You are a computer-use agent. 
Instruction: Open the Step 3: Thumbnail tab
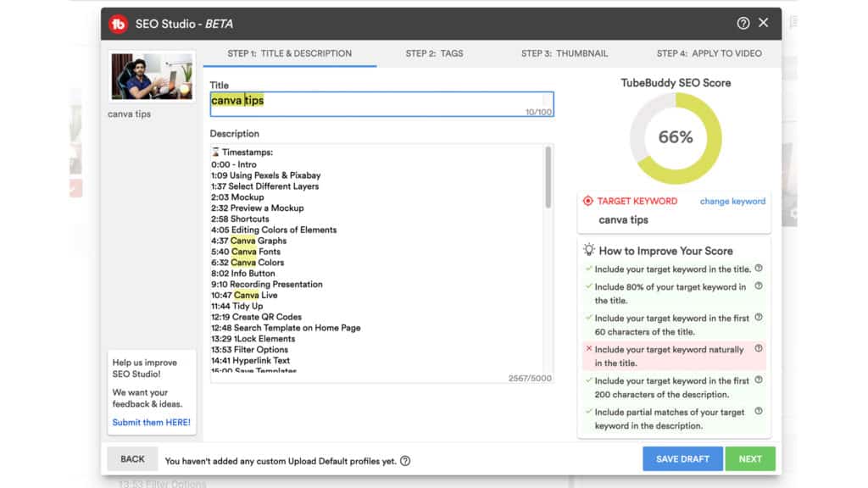[x=564, y=53]
